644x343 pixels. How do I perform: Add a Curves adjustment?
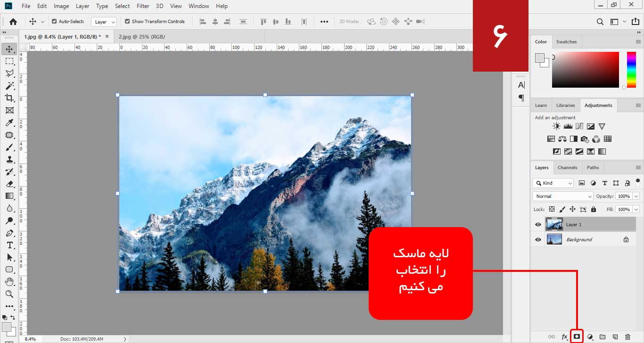579,126
